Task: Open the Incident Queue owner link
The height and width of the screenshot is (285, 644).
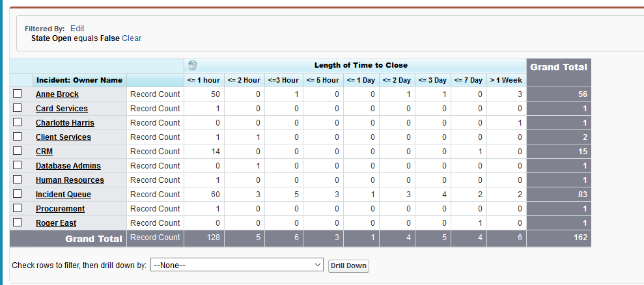Action: click(63, 195)
